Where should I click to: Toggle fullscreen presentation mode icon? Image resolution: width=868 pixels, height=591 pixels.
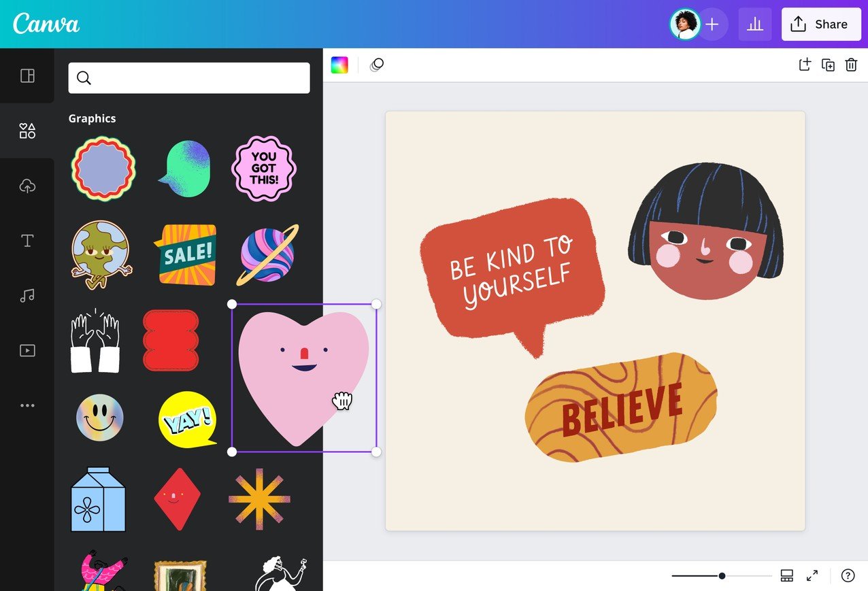(x=812, y=576)
